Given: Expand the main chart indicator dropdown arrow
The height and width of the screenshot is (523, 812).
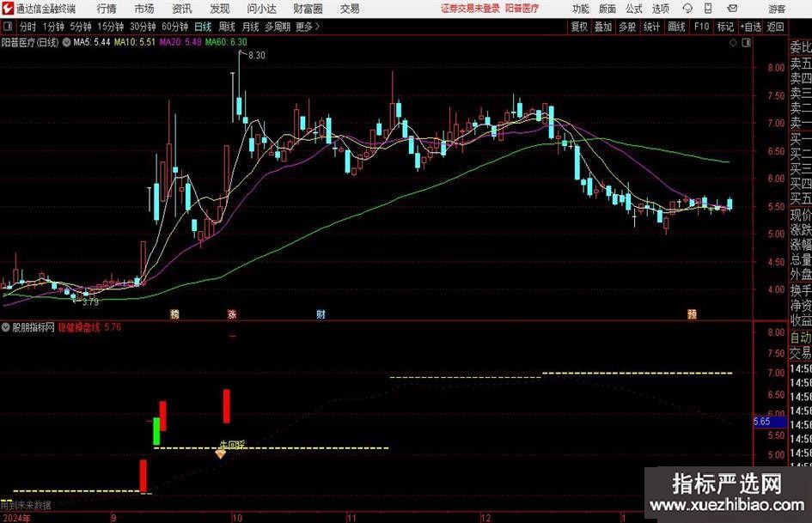Looking at the screenshot, I should (x=67, y=42).
